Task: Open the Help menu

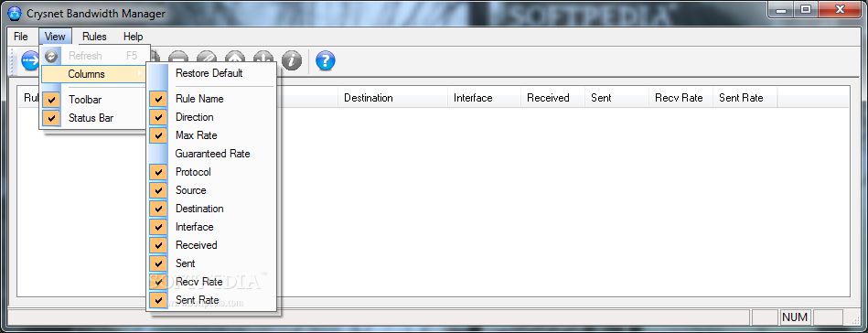Action: pyautogui.click(x=133, y=37)
